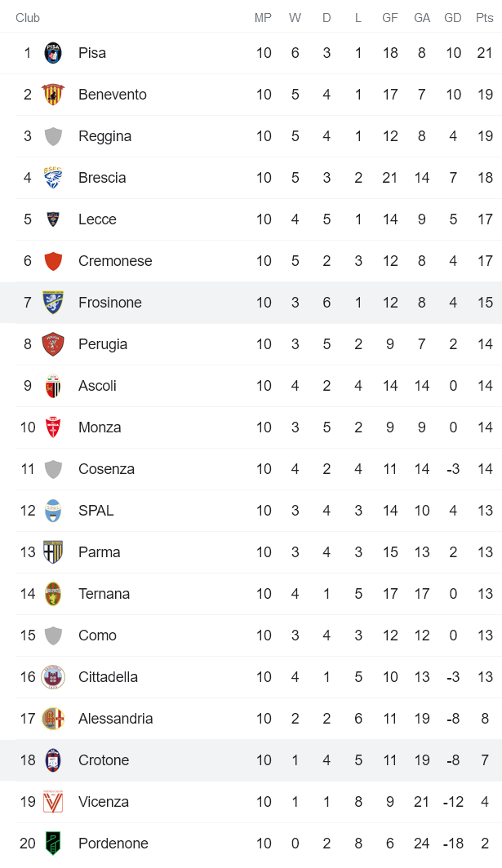
Task: Click the Pordenone green crest icon
Action: 53,844
